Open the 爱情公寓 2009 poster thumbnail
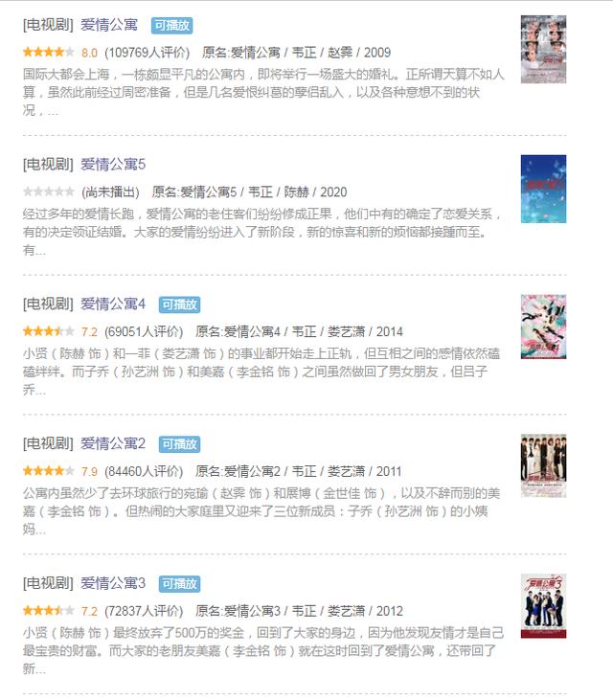Image resolution: width=613 pixels, height=700 pixels. coord(543,50)
